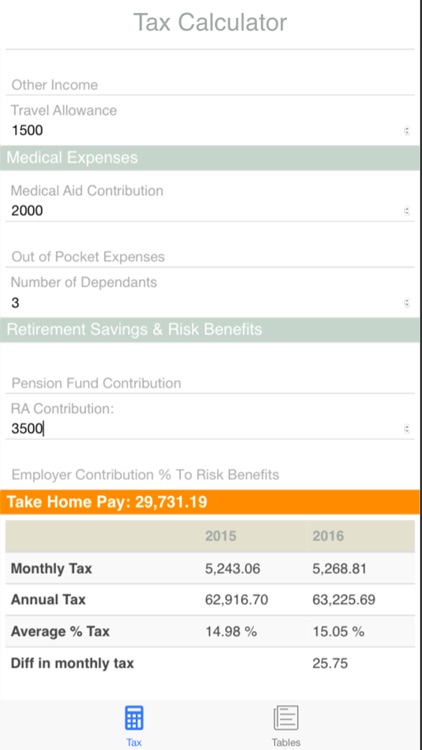Select Employer Contribution % To Risk Benefits field

point(210,475)
